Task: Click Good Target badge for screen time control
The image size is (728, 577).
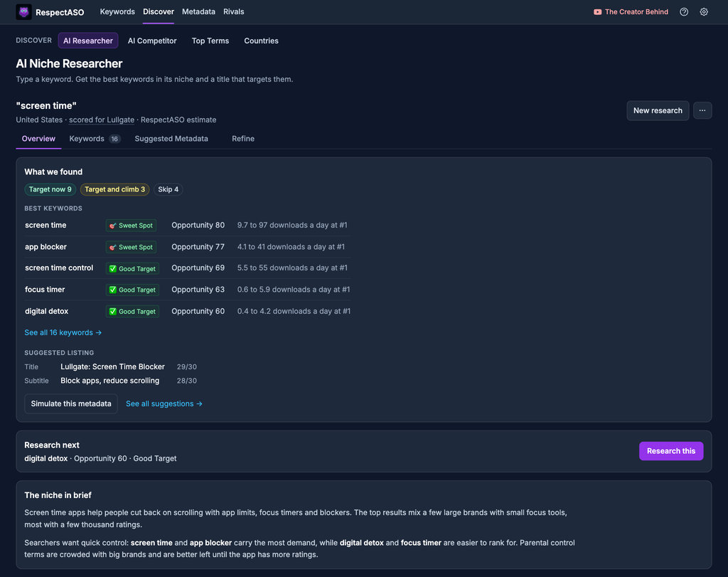Action: click(132, 268)
